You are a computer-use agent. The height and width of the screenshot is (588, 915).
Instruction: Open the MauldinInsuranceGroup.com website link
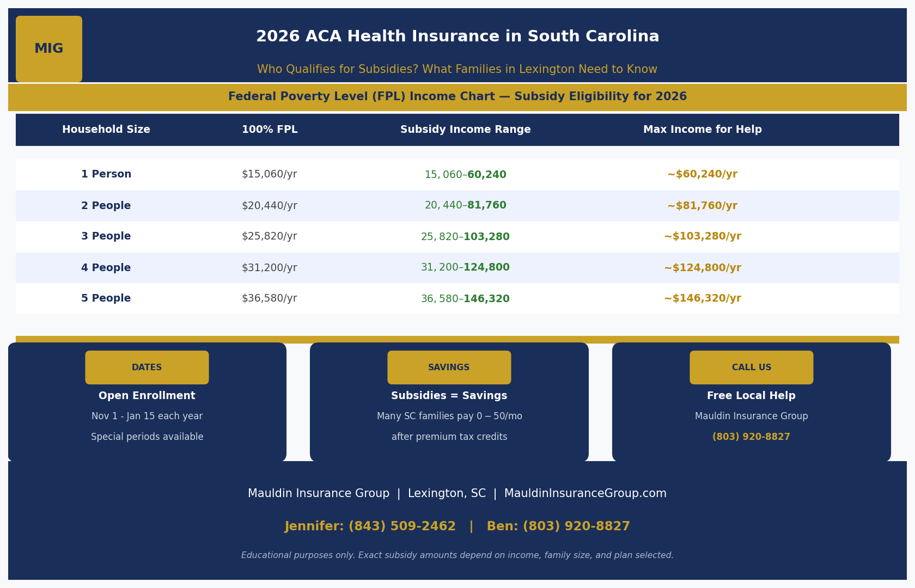(x=585, y=494)
